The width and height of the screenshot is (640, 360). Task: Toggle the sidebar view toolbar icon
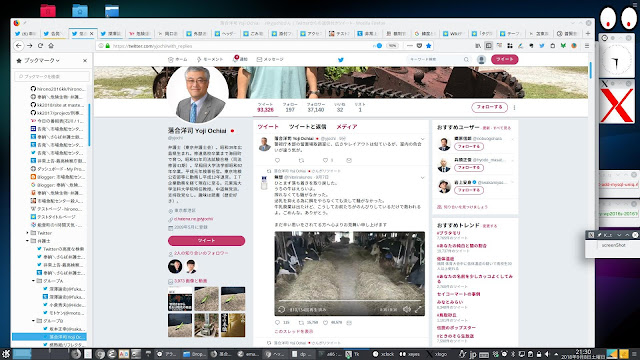[x=489, y=46]
